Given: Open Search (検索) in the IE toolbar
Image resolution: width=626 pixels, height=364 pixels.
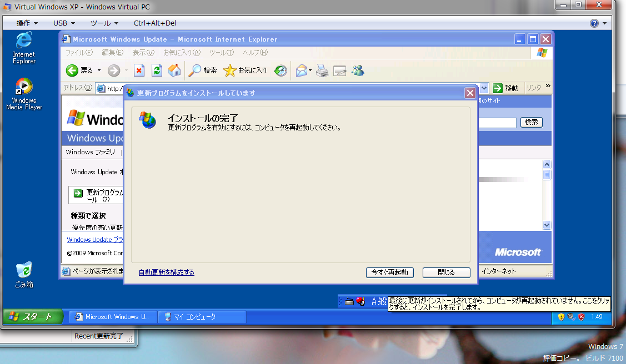Looking at the screenshot, I should coord(202,70).
